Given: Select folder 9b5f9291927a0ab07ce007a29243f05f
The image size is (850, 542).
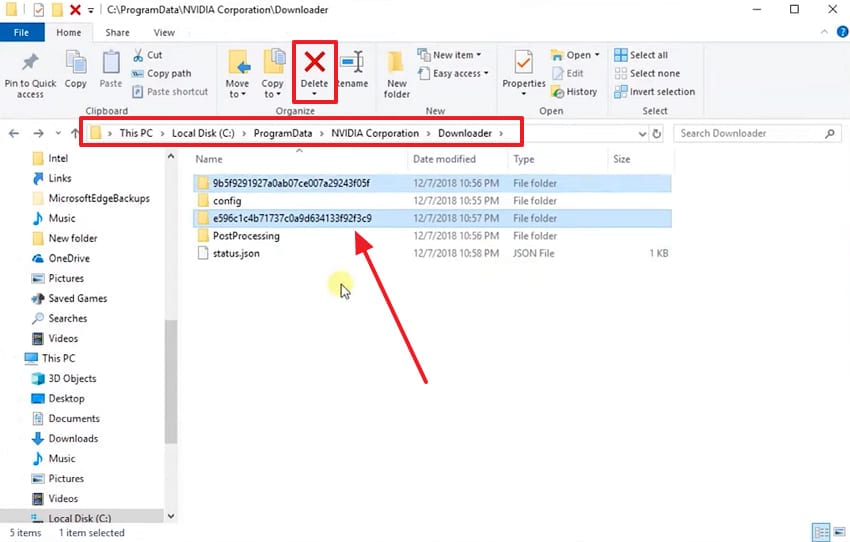Looking at the screenshot, I should [432, 183].
